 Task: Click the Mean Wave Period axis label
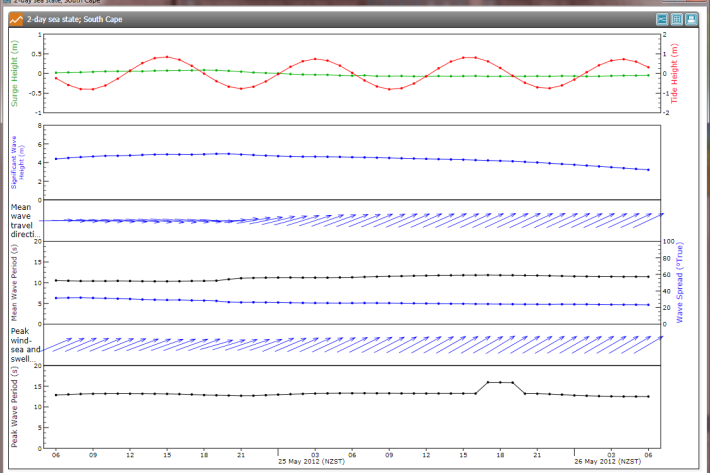pos(16,283)
